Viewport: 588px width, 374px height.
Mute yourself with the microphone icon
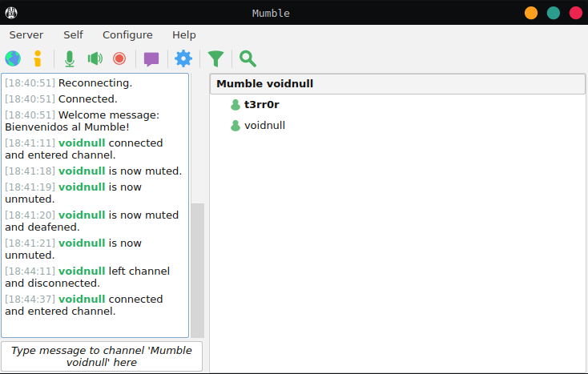coord(70,58)
